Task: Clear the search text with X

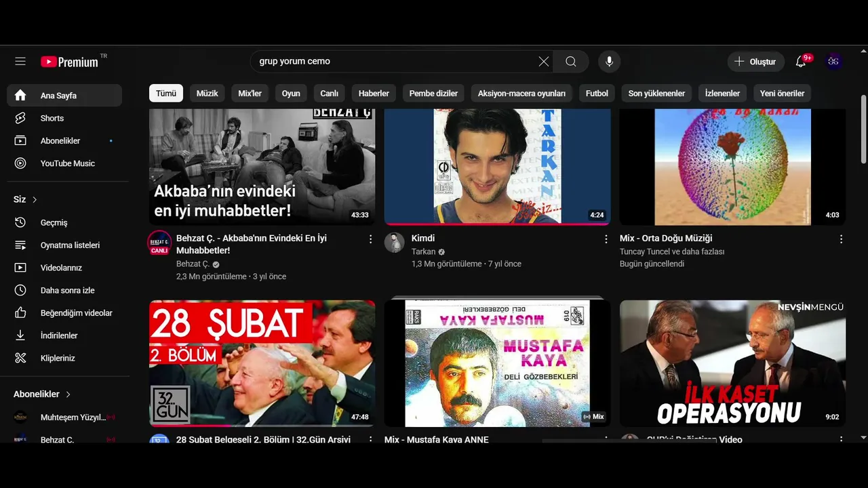Action: click(544, 62)
